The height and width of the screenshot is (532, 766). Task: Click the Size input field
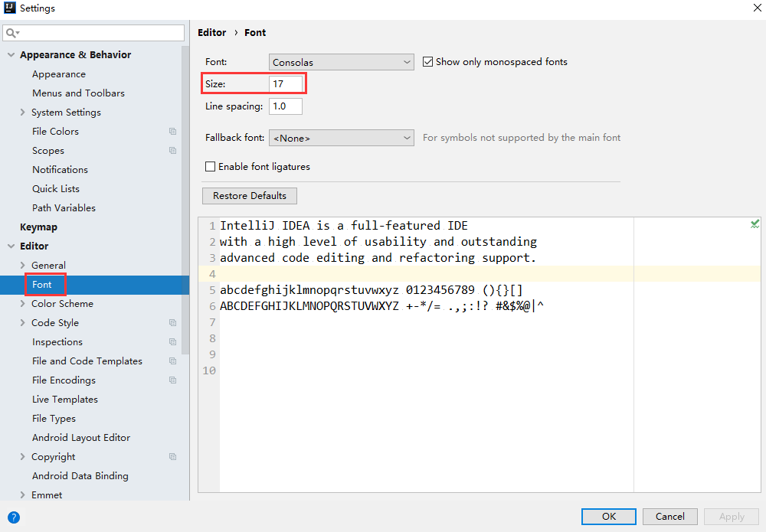(286, 83)
